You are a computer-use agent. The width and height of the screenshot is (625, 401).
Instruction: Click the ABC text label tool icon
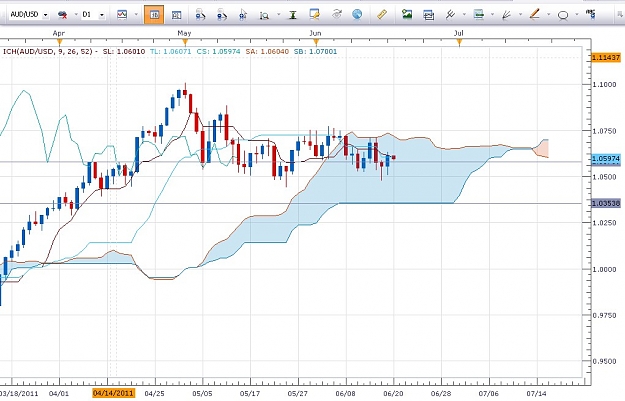pos(591,14)
